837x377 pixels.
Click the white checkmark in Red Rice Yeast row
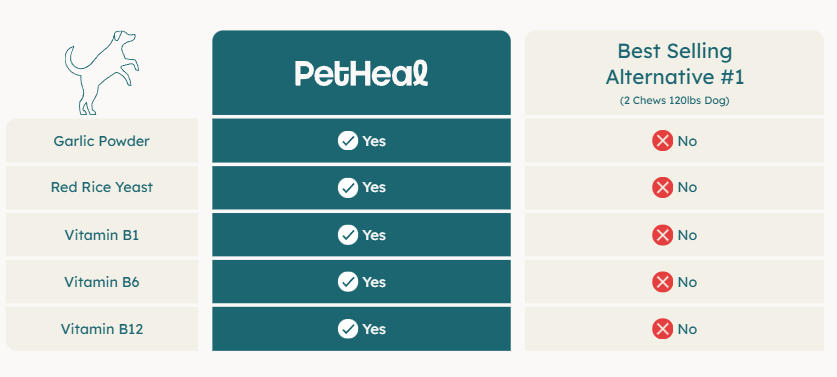[348, 187]
